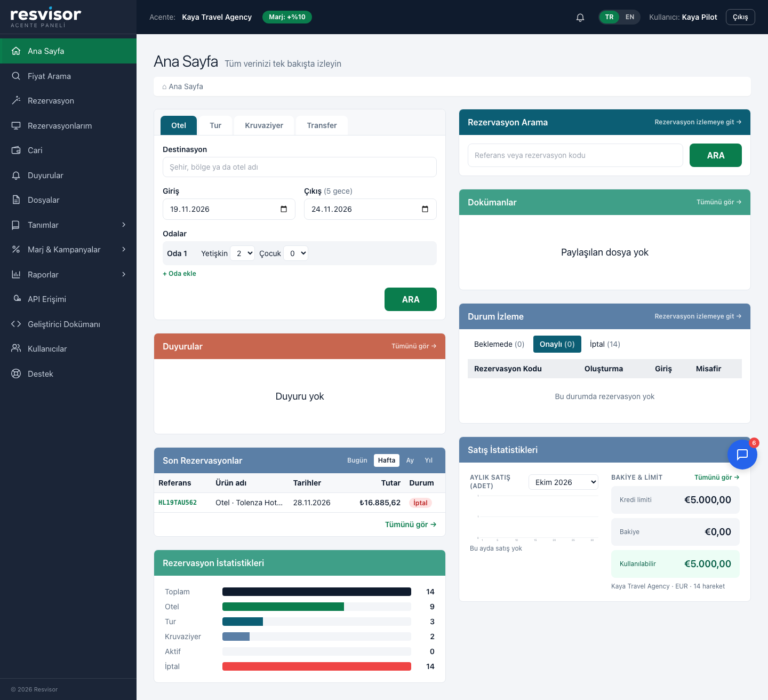768x700 pixels.
Task: Click the + Oda ekle link
Action: coord(179,274)
